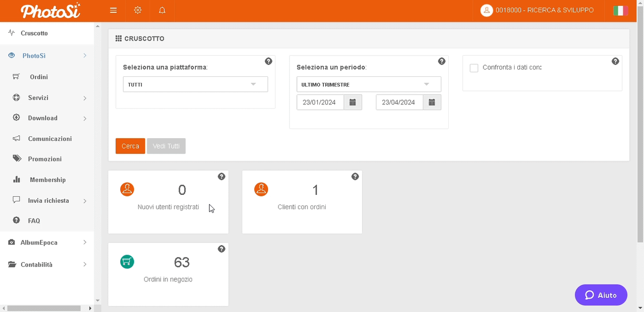Open settings gear icon in header

(138, 11)
